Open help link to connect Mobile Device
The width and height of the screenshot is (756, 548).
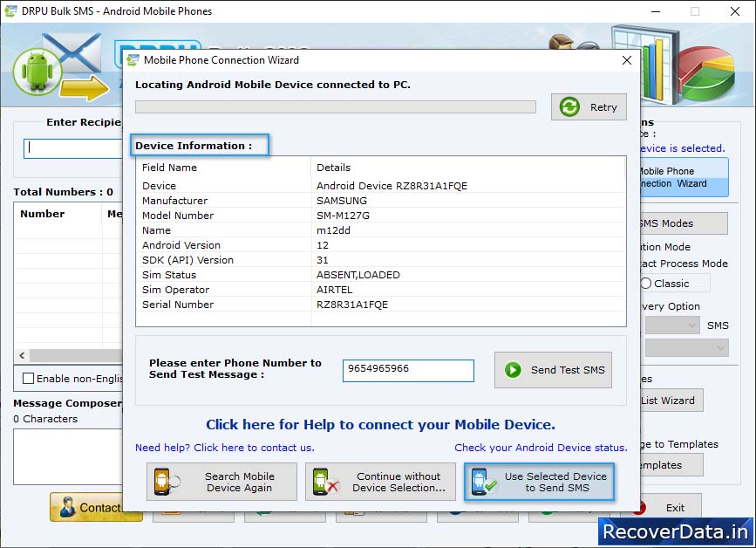(x=380, y=424)
